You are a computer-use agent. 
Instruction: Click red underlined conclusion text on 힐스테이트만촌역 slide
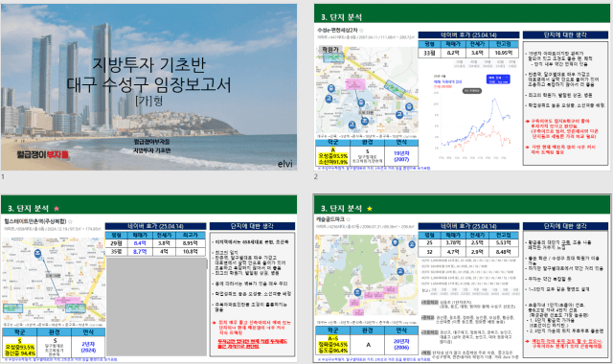(252, 344)
